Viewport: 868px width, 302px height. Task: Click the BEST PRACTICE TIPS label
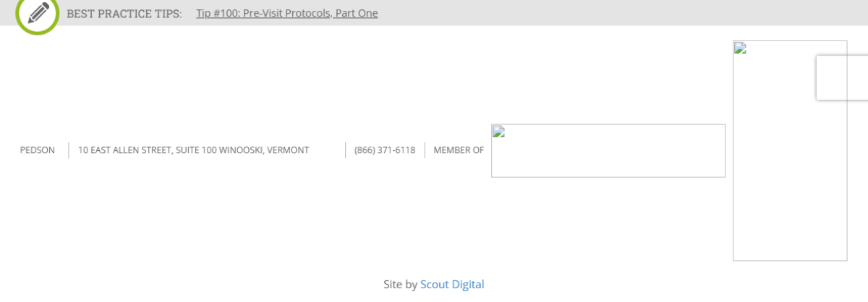[x=124, y=14]
